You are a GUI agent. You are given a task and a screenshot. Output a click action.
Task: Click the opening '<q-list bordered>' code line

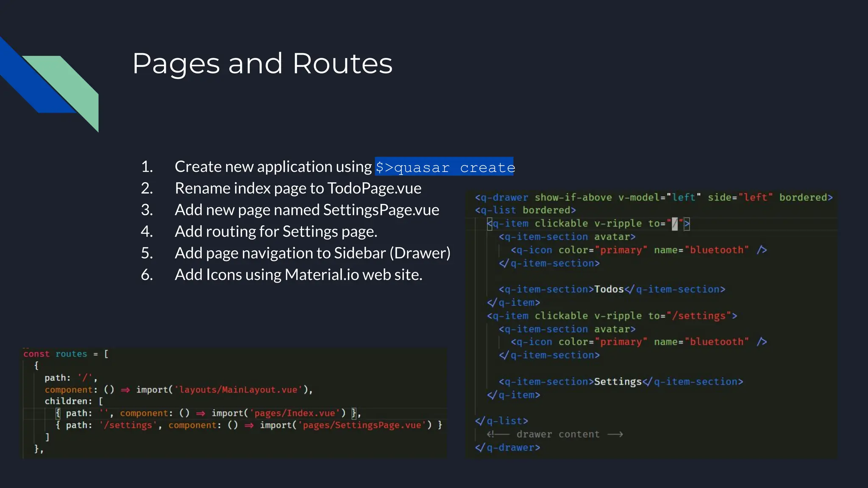click(x=525, y=210)
